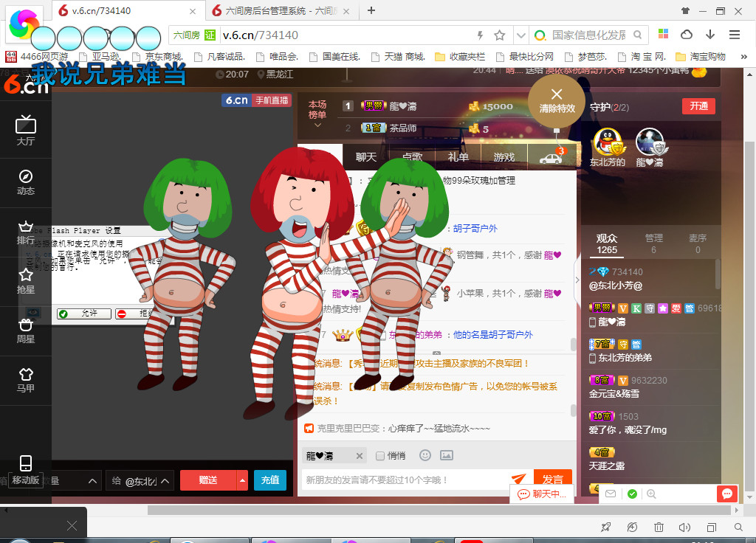Switch to the 礼单 gift list tab

458,157
